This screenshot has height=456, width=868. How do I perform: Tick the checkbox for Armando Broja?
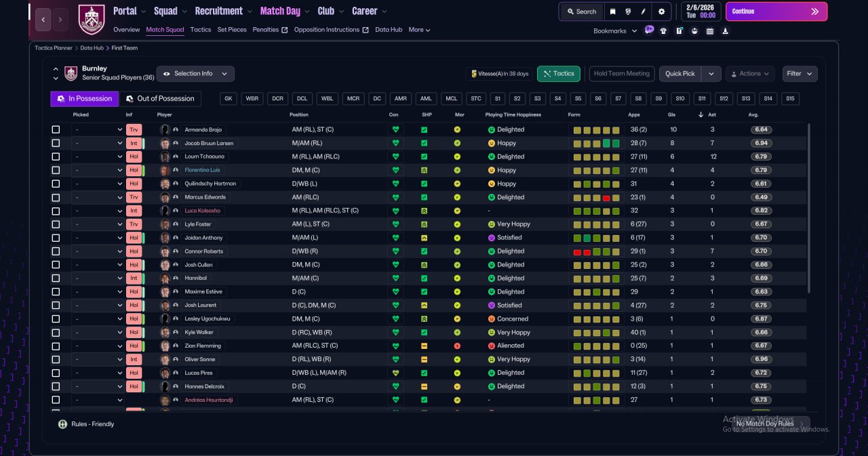coord(56,129)
